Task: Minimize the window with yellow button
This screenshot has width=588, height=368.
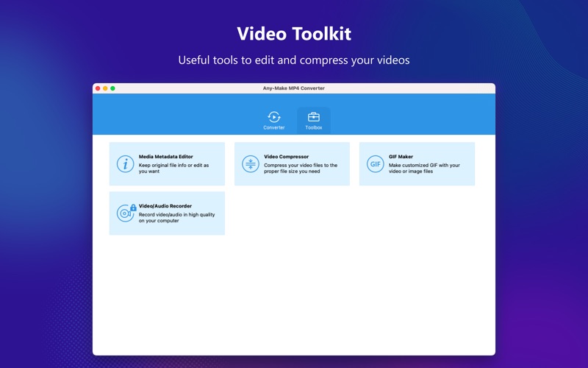Action: click(105, 88)
